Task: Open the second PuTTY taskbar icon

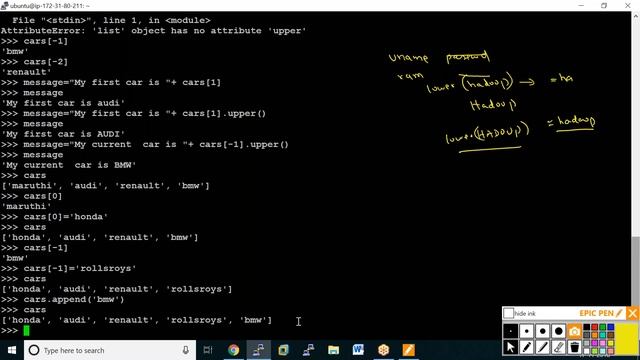Action: click(309, 350)
